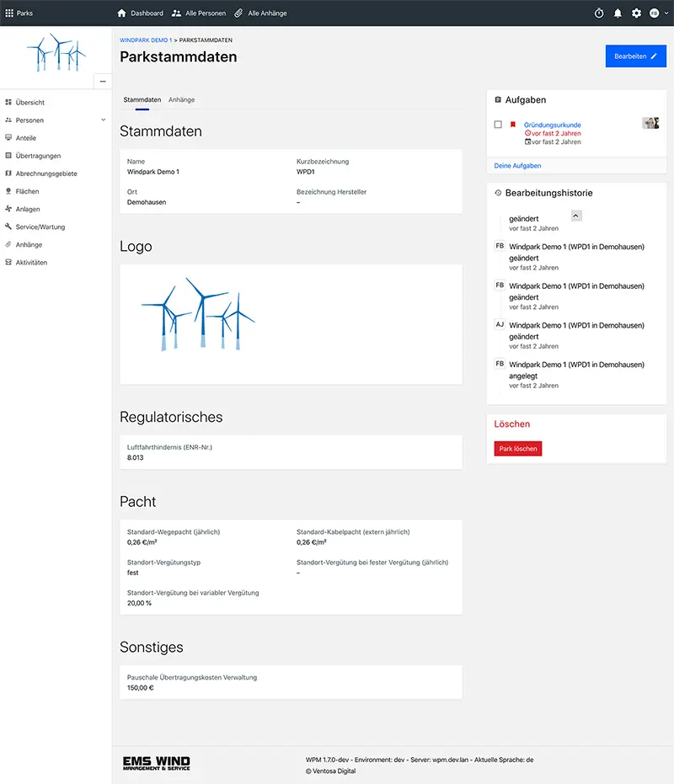Check the Gründungsurkunde task checkbox
Viewport: 674px width, 784px height.
[498, 125]
